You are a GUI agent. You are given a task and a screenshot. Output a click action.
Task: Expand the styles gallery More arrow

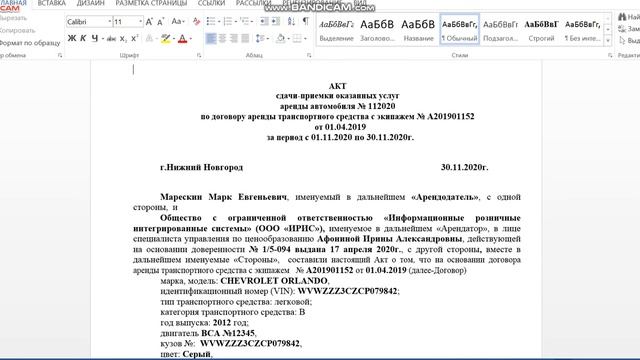(608, 40)
